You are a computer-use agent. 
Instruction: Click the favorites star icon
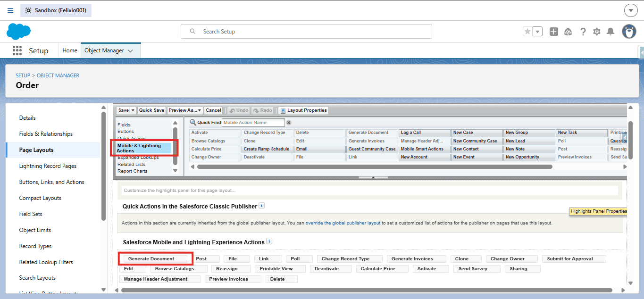tap(527, 32)
